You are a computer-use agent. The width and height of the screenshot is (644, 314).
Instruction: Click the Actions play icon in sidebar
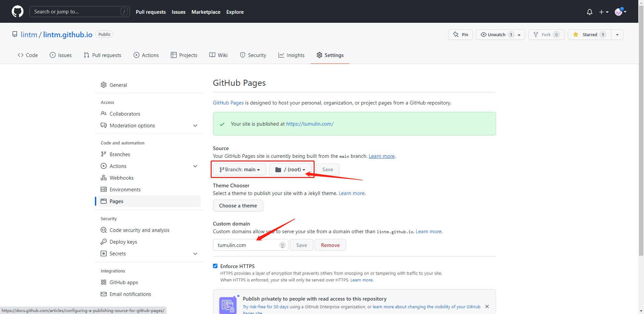(104, 166)
